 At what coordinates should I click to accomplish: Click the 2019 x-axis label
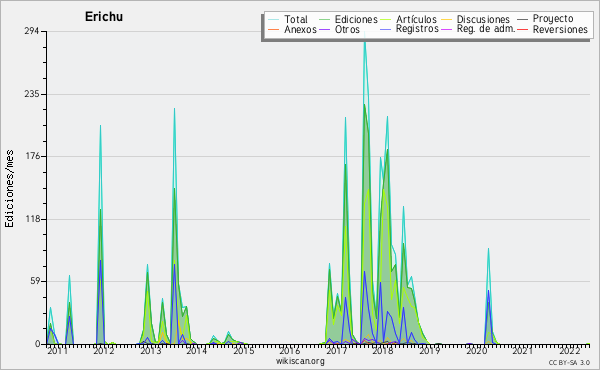(x=430, y=350)
